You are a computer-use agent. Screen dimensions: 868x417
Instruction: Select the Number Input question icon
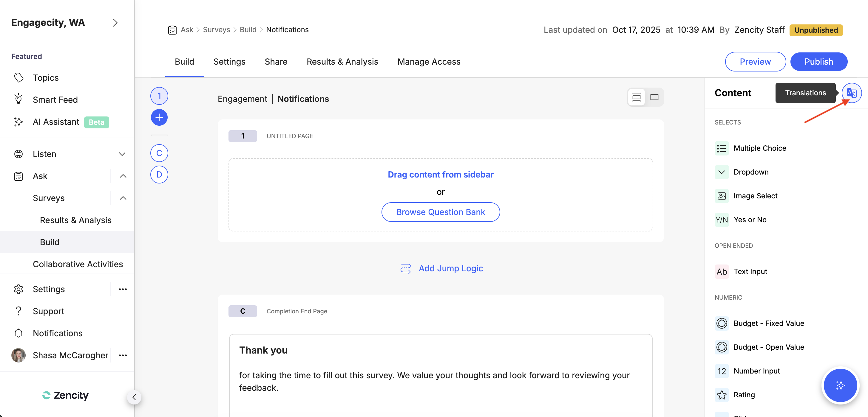point(722,371)
